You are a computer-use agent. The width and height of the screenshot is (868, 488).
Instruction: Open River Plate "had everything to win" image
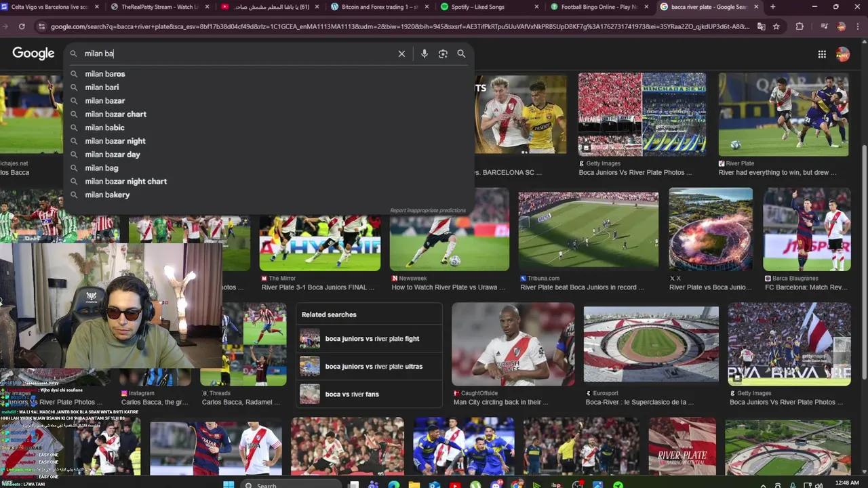783,115
